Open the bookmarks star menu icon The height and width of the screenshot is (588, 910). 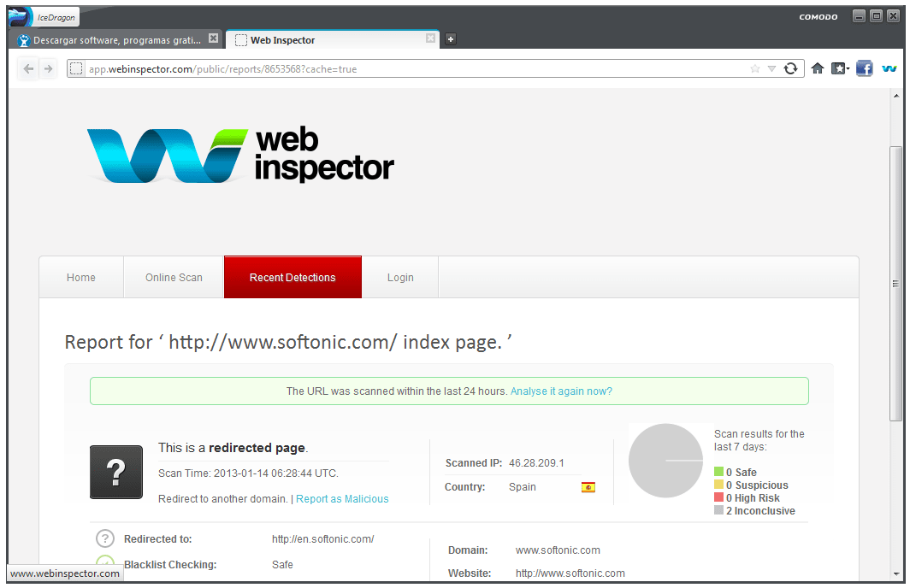point(838,68)
